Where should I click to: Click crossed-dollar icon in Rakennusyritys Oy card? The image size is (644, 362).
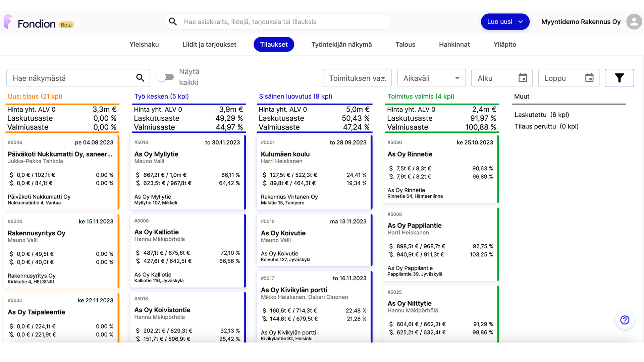[x=11, y=262]
